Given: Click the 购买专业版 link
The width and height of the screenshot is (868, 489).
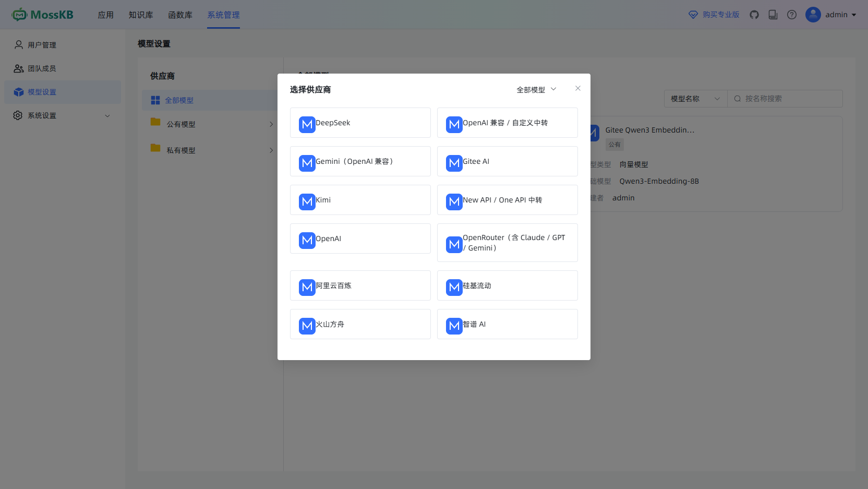Looking at the screenshot, I should (x=714, y=15).
